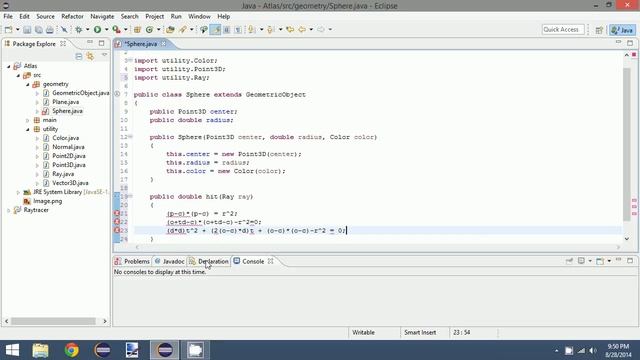640x360 pixels.
Task: Expand the Raytracer project
Action: click(9, 210)
